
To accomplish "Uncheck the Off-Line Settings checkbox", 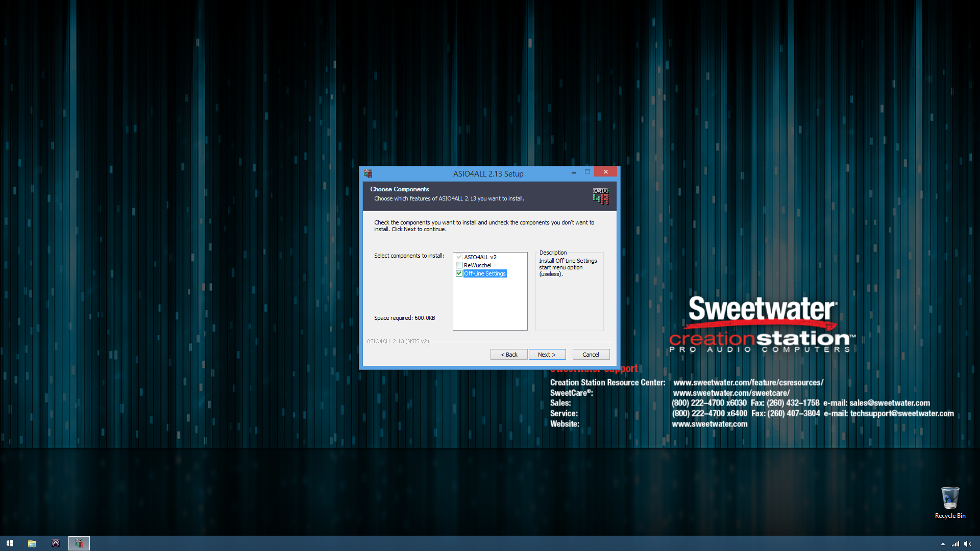I will (459, 273).
